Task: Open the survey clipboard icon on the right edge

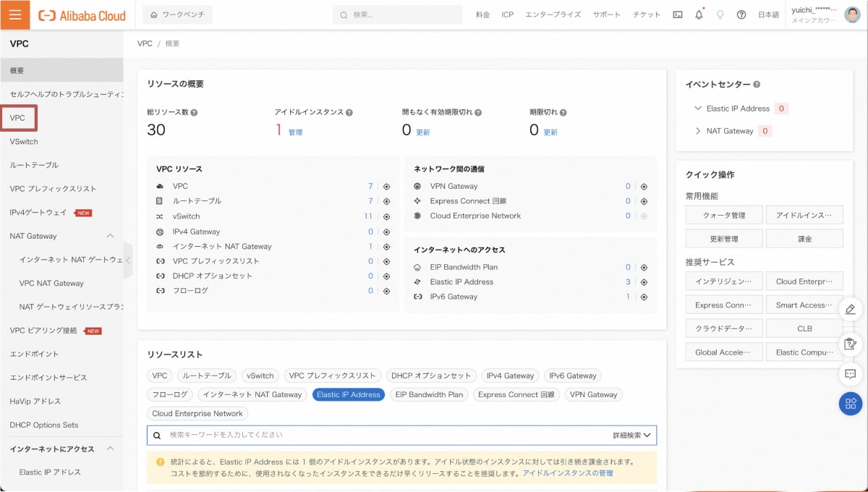Action: [851, 344]
